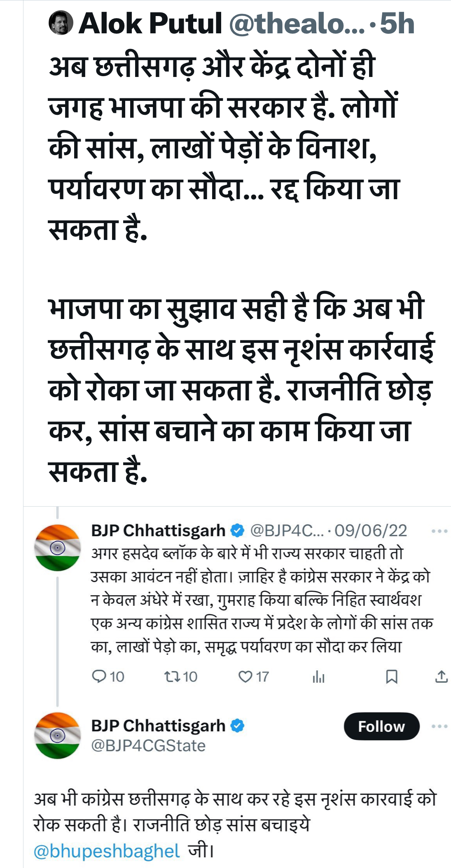Click the upper BJP Chhattisgarh flag avatar

(x=58, y=547)
